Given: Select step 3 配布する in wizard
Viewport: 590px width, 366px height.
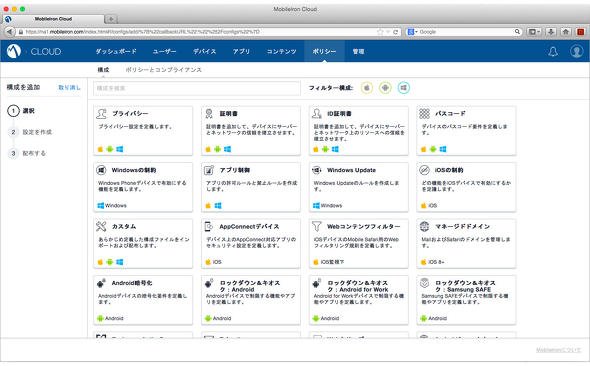Looking at the screenshot, I should pos(27,153).
